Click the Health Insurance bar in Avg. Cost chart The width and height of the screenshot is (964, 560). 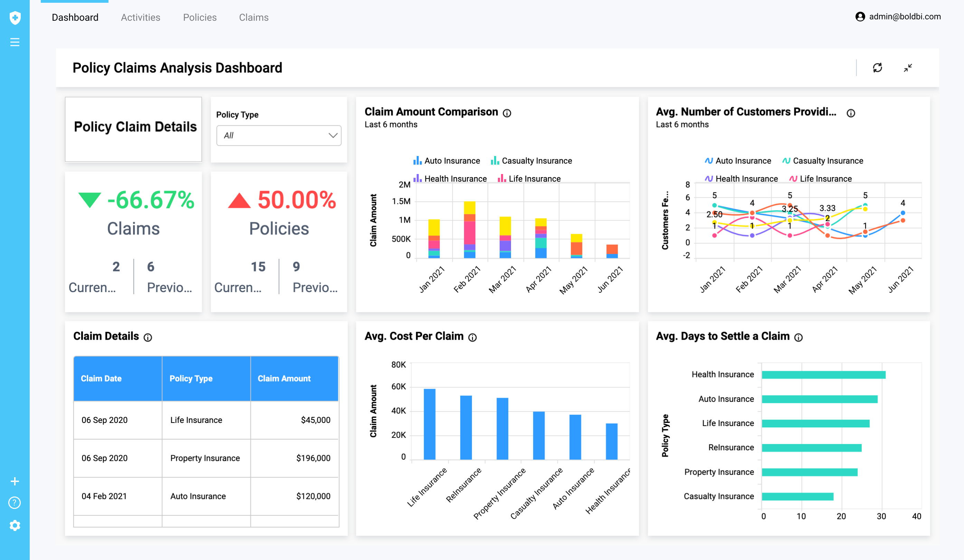pos(612,442)
